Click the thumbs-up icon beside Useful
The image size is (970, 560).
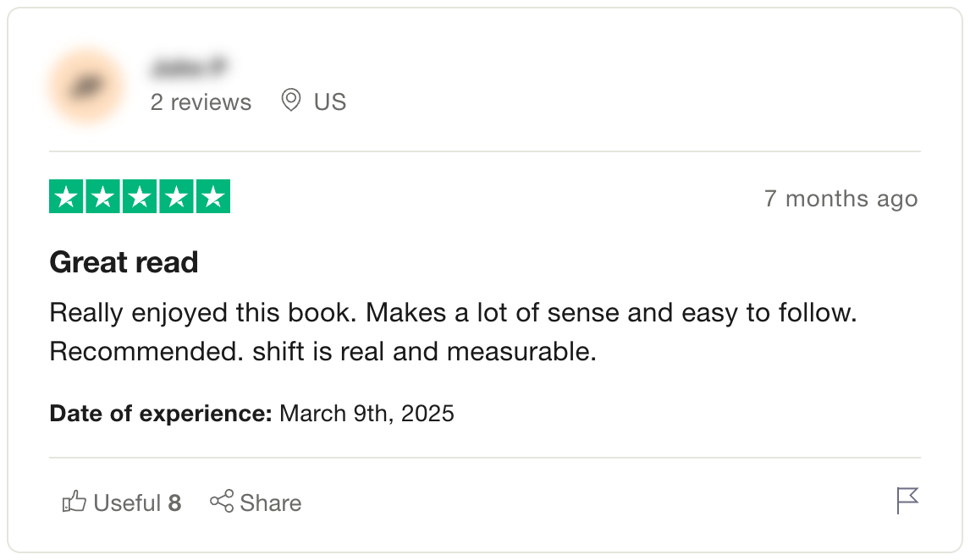74,502
